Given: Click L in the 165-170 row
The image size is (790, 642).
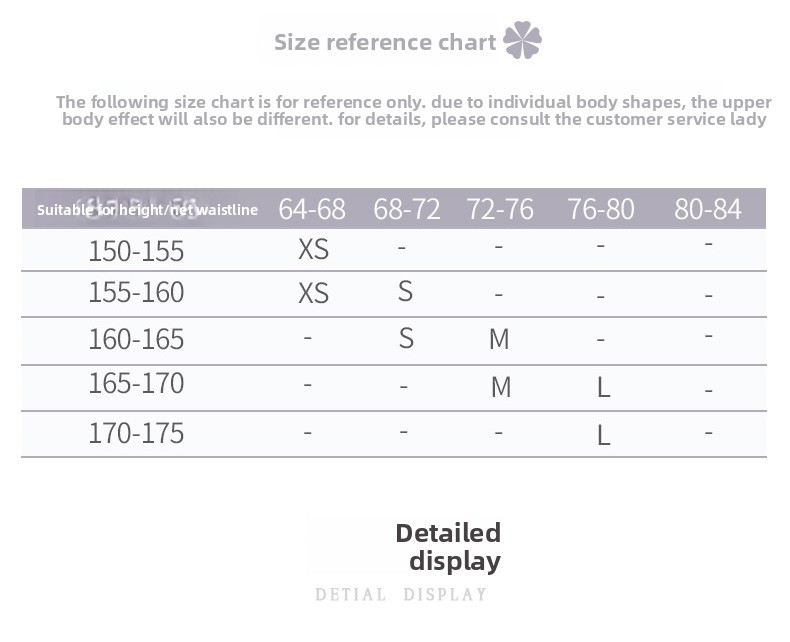Looking at the screenshot, I should (x=604, y=388).
